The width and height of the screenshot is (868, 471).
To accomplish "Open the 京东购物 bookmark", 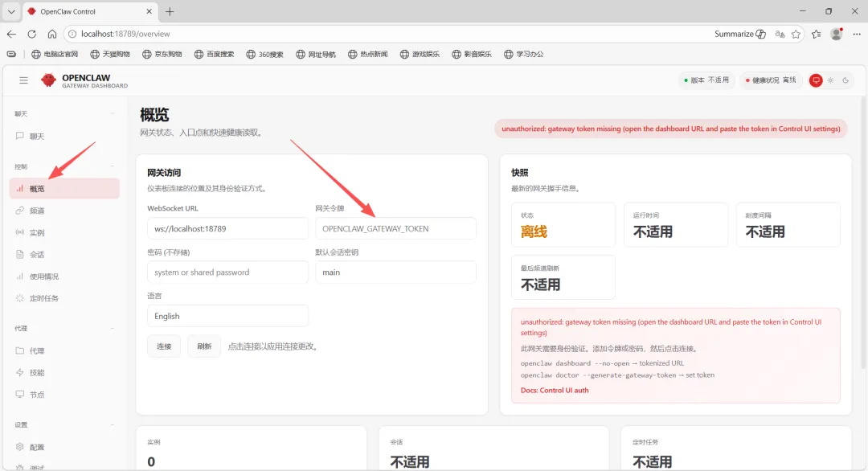I will (x=162, y=54).
